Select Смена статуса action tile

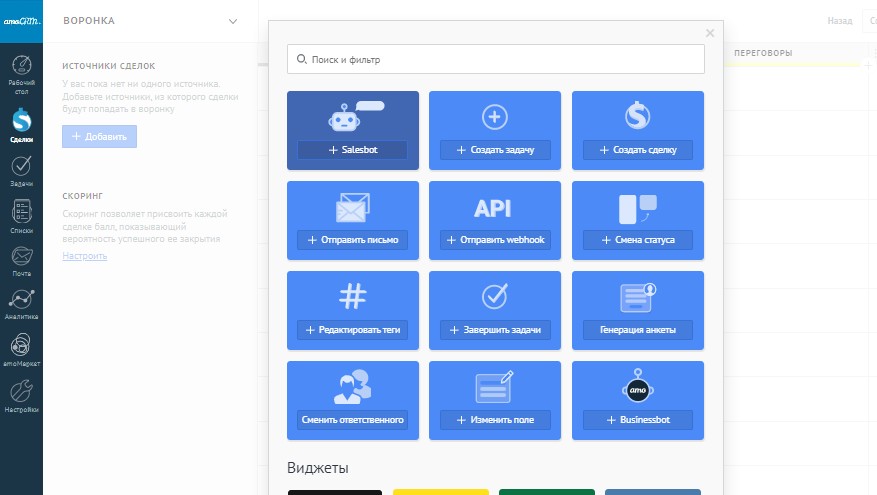tap(637, 240)
